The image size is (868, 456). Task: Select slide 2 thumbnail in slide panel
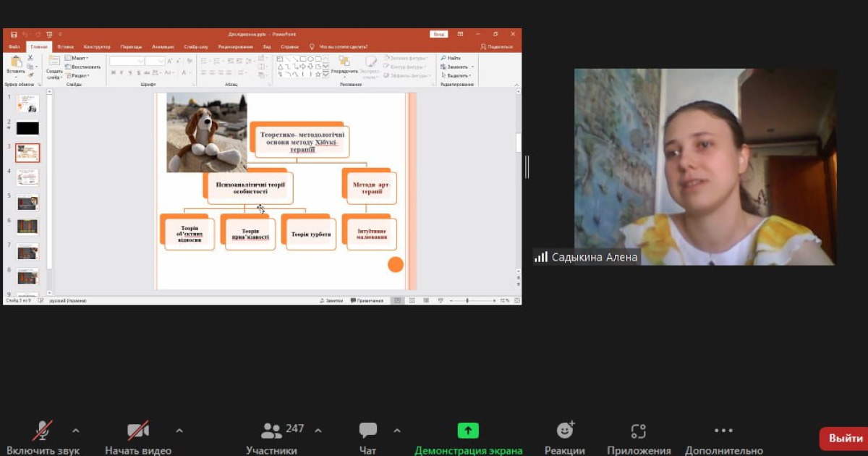(x=27, y=128)
